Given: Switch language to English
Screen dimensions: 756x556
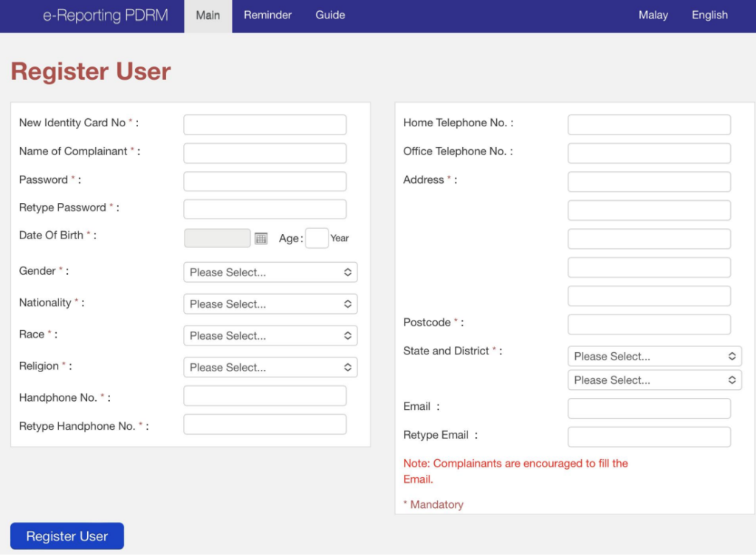Looking at the screenshot, I should click(x=709, y=16).
